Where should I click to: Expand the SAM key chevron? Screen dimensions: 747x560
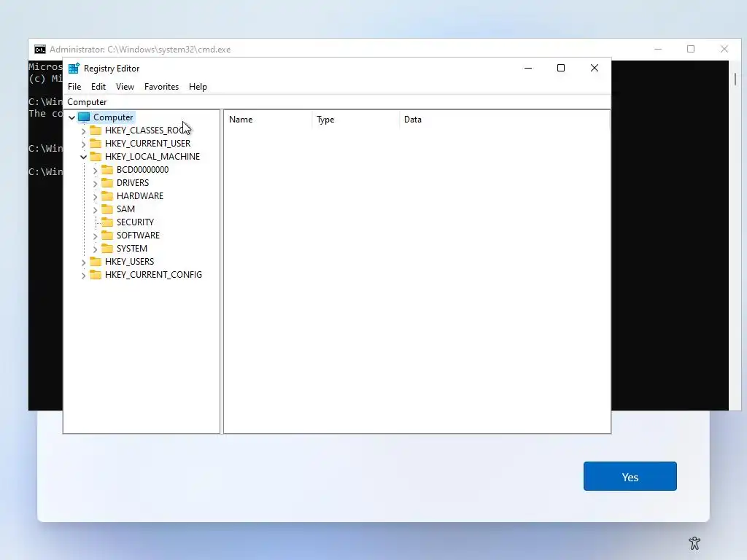tap(95, 209)
